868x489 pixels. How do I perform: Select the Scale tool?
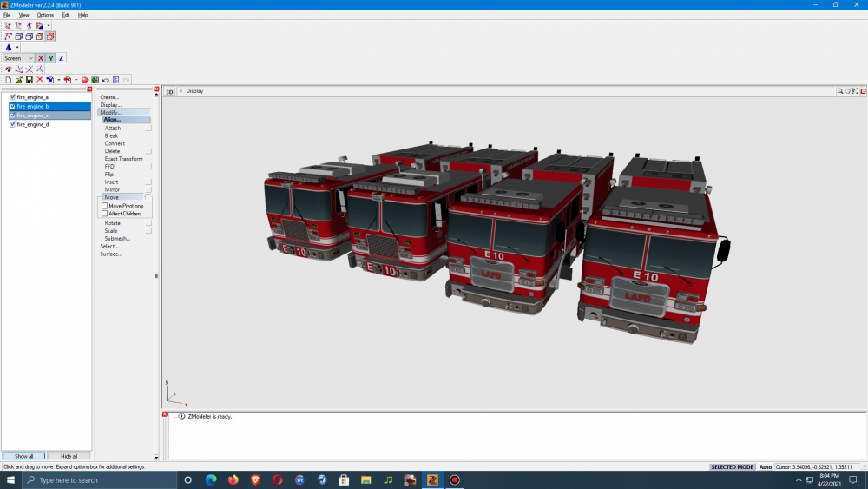click(x=111, y=230)
